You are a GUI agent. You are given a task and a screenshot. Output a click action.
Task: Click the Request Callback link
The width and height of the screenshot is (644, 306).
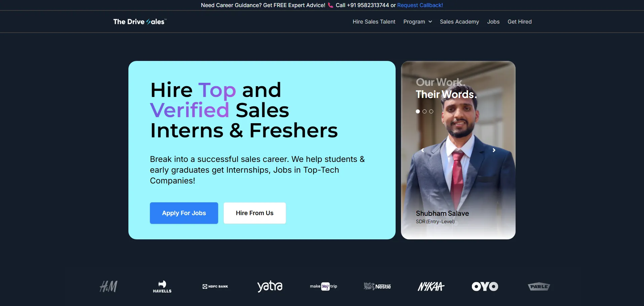point(420,5)
